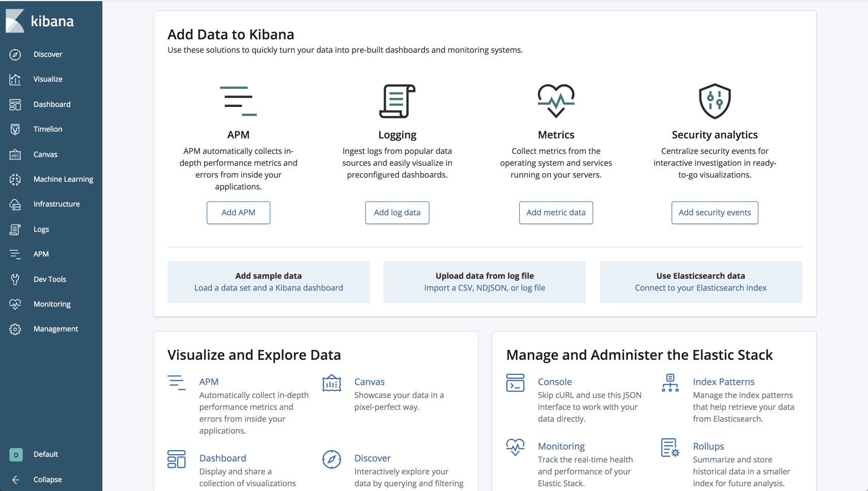Open the Rollups link
Screen dimensions: 868x491
(x=708, y=447)
